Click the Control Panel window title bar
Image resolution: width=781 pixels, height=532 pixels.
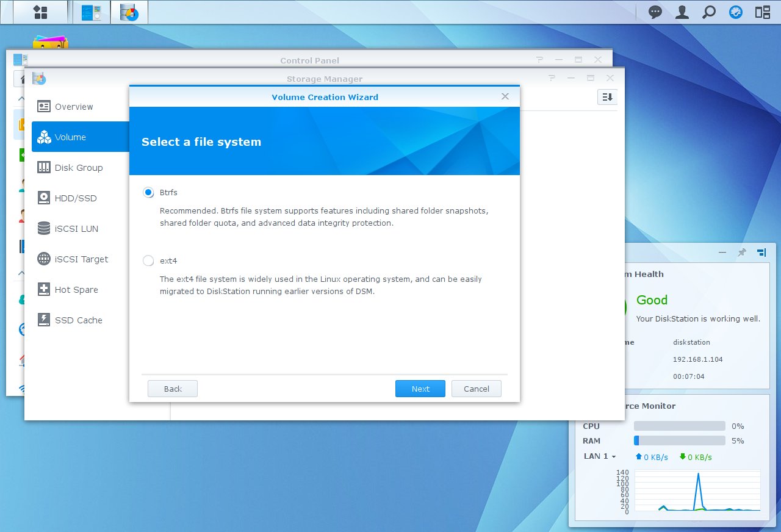309,60
